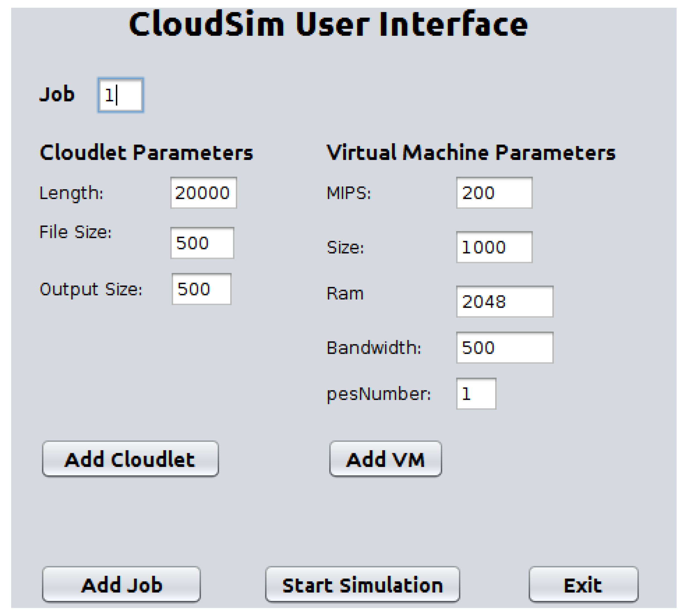Select the Cloudlet Length field

(x=203, y=192)
